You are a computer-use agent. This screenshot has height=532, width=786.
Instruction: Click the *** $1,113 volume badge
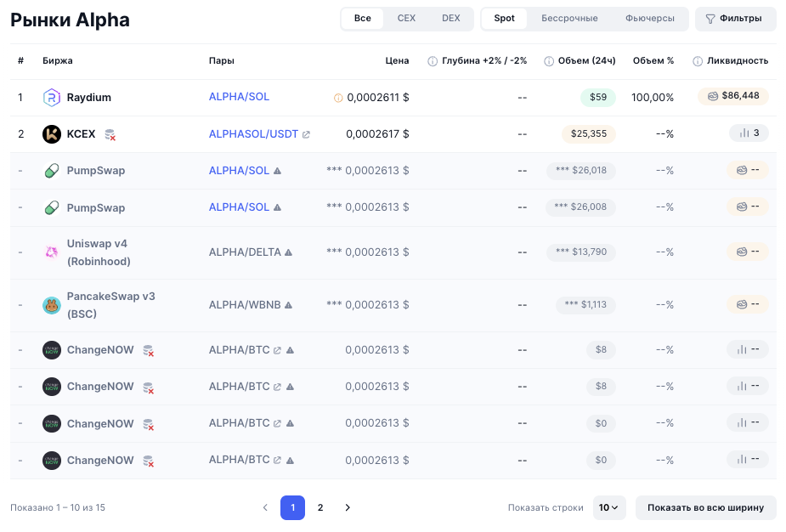pos(585,305)
